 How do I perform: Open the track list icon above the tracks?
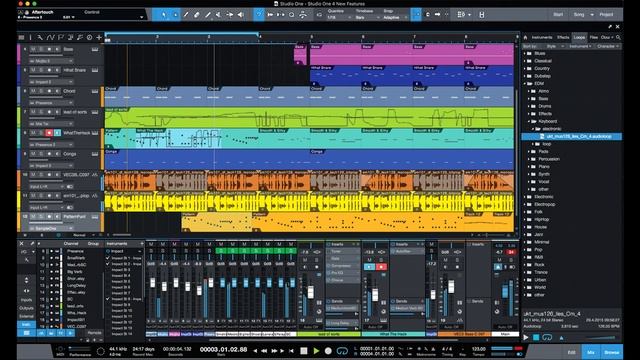[x=21, y=38]
